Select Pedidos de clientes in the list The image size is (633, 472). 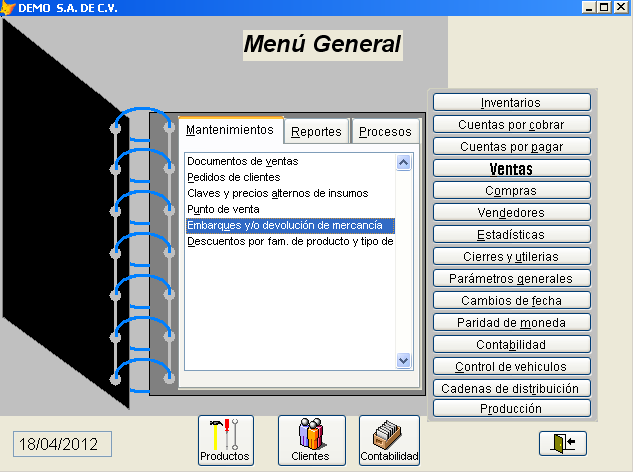[290, 177]
